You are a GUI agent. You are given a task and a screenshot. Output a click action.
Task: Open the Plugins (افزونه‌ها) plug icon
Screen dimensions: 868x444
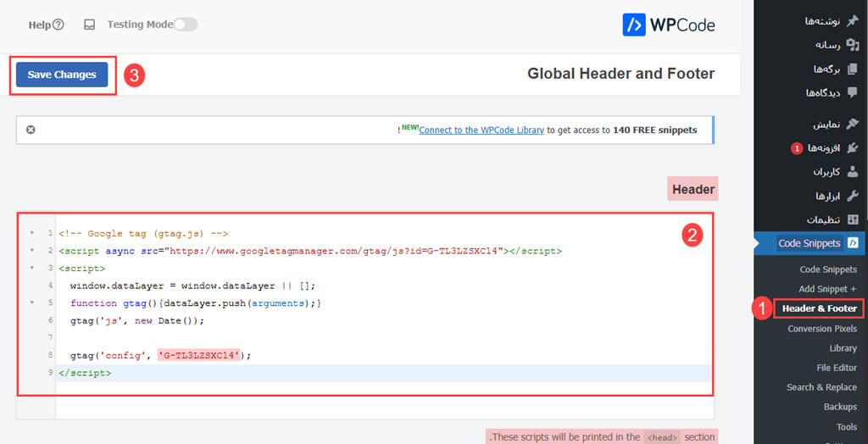pyautogui.click(x=853, y=148)
